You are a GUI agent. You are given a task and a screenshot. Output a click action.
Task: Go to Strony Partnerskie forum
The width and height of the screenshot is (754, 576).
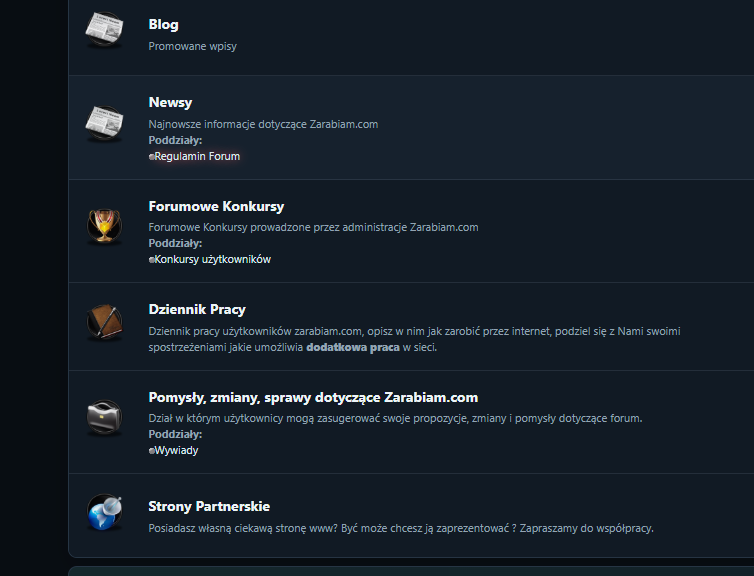click(x=209, y=506)
